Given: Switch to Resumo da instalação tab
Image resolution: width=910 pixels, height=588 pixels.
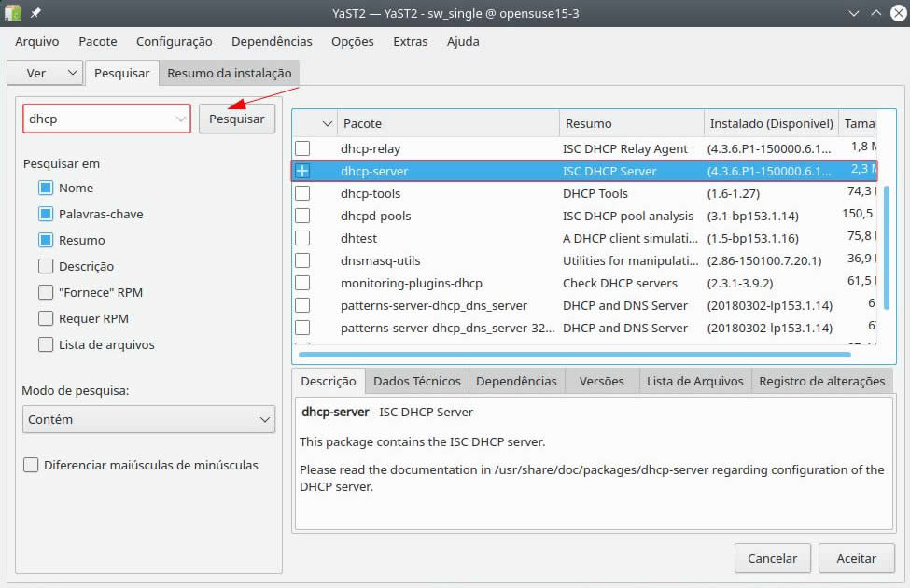Looking at the screenshot, I should (x=229, y=73).
